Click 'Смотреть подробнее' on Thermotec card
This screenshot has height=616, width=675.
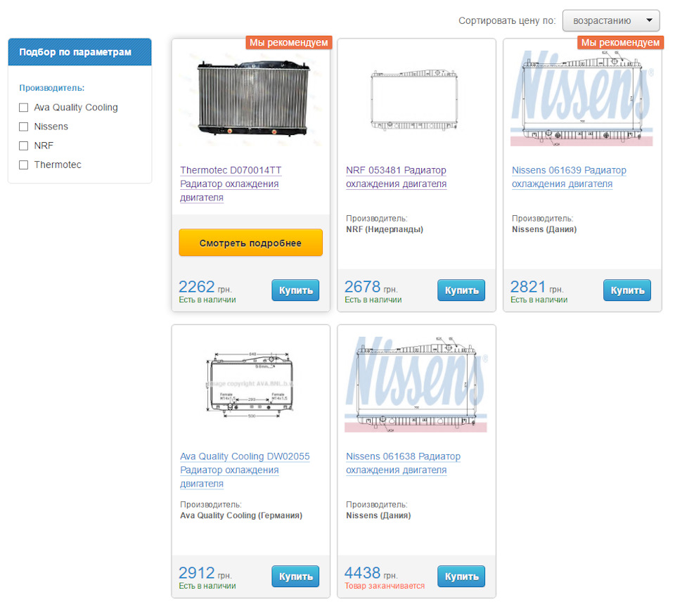250,243
